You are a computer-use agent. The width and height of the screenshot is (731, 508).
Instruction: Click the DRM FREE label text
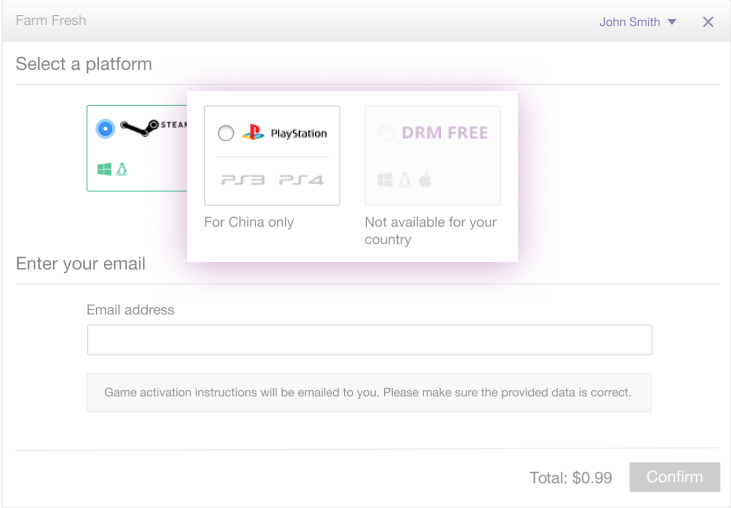(x=445, y=133)
